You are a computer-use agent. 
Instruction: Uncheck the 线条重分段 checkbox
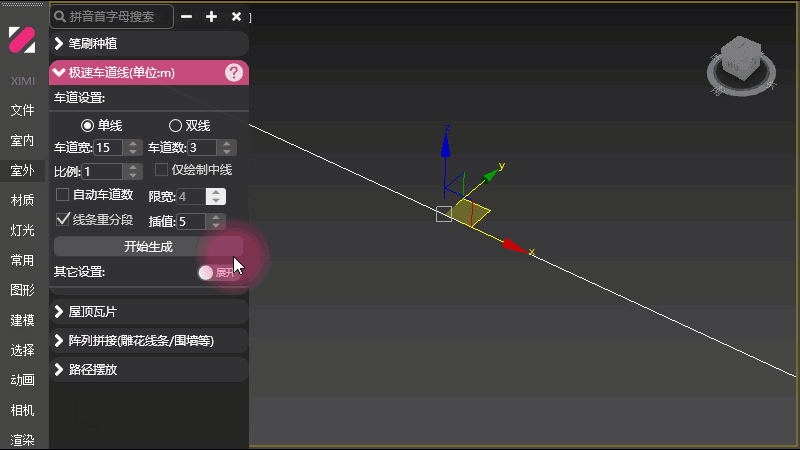pos(62,219)
